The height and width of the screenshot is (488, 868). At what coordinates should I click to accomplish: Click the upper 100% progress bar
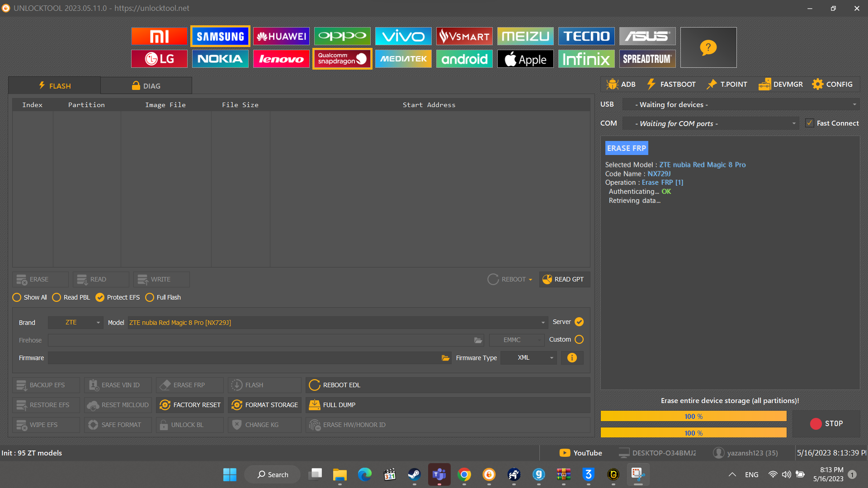pyautogui.click(x=693, y=416)
